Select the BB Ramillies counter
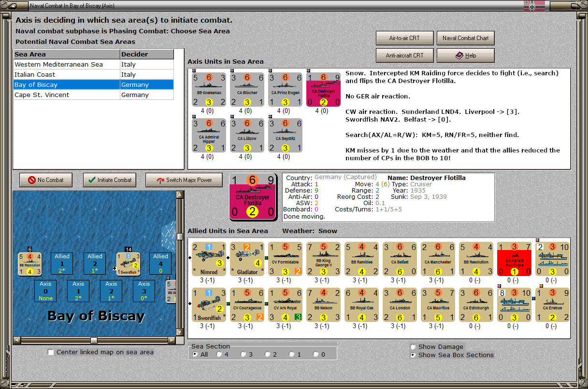 tap(362, 259)
